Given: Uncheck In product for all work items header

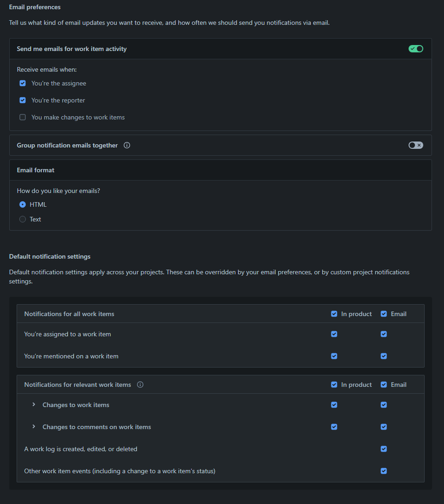Looking at the screenshot, I should pyautogui.click(x=334, y=314).
